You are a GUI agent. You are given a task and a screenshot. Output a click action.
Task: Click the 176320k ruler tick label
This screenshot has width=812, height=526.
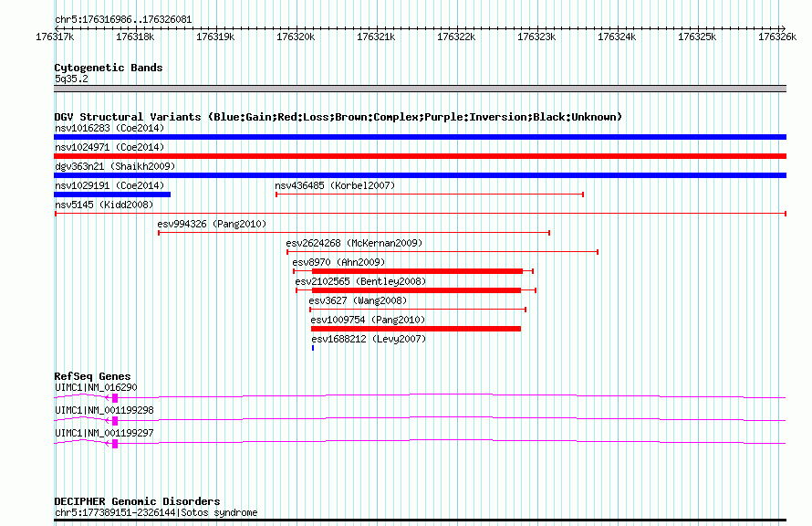296,37
